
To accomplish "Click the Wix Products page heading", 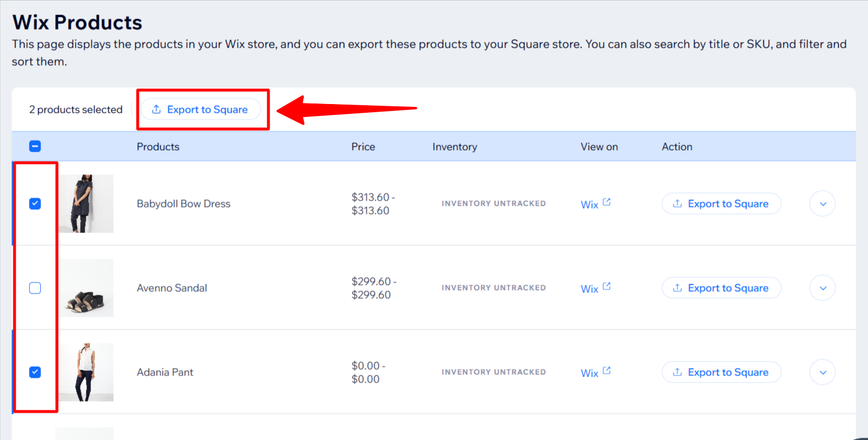I will 77,22.
